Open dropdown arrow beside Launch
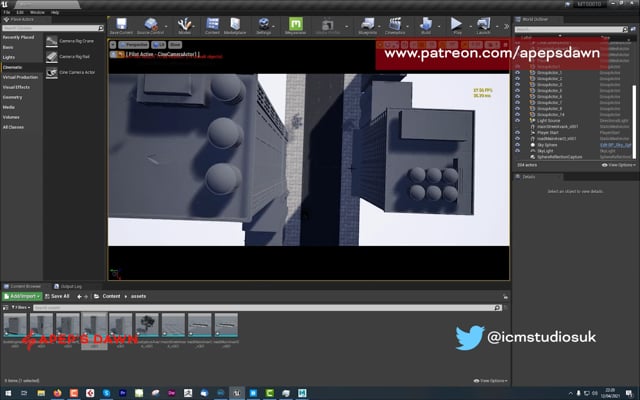The width and height of the screenshot is (640, 400). 497,27
